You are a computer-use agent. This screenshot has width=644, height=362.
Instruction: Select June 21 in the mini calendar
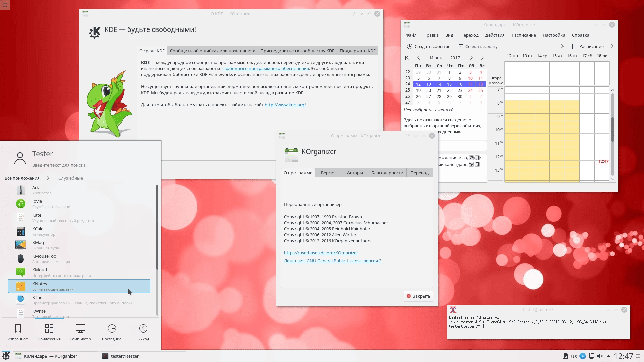(439, 90)
